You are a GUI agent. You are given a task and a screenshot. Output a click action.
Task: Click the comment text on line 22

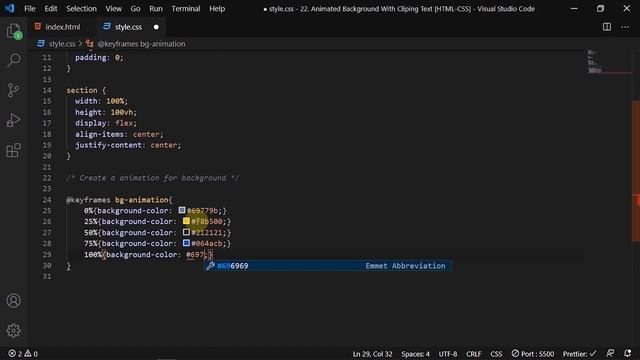point(153,178)
